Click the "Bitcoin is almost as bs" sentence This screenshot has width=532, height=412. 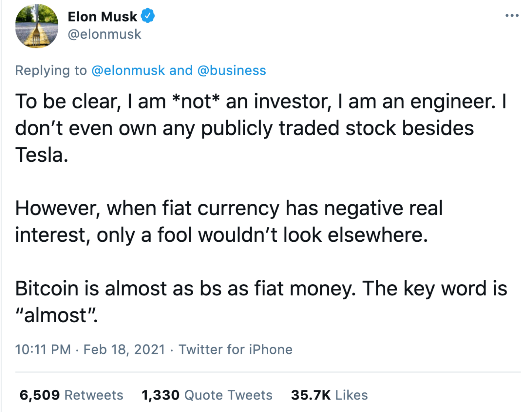pos(185,289)
